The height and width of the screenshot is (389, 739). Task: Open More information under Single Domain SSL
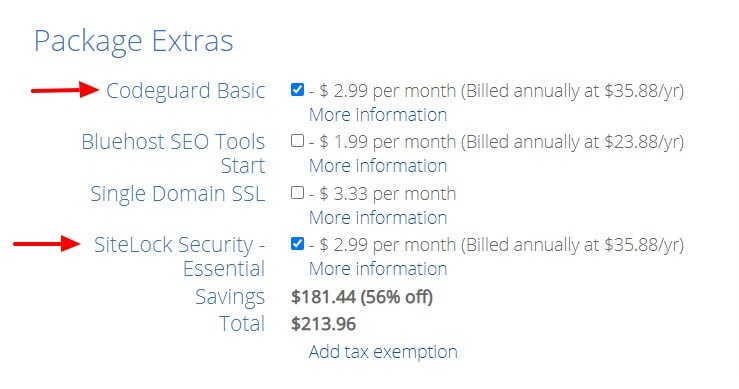pos(378,217)
